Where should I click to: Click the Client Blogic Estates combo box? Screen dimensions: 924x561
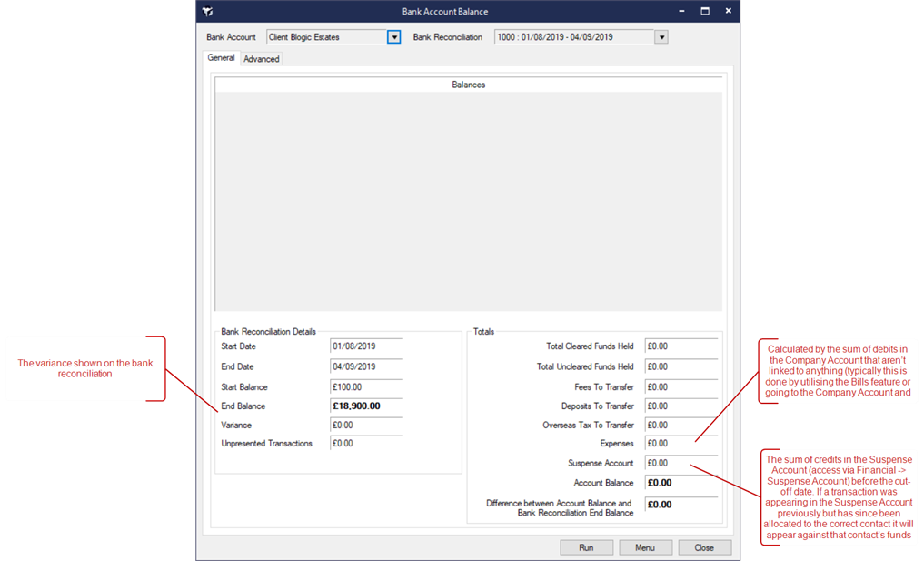pos(326,37)
